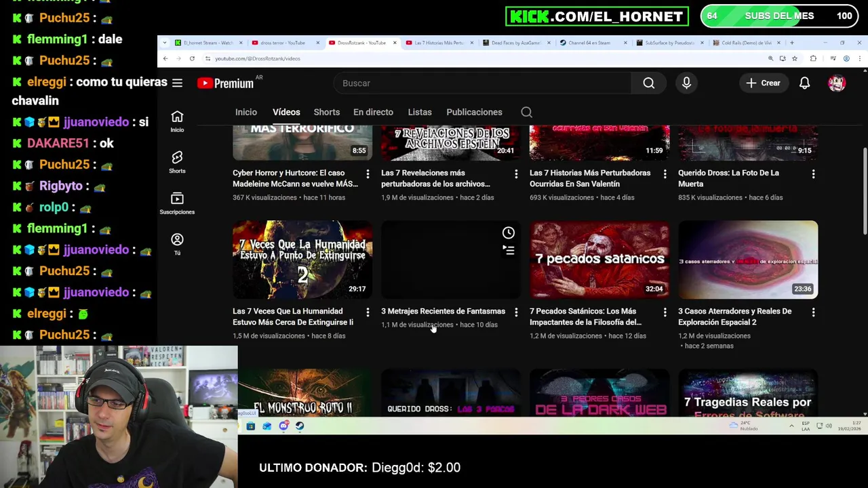Viewport: 868px width, 488px height.
Task: Play the 7 pecados satanicos thumbnail
Action: tap(599, 260)
